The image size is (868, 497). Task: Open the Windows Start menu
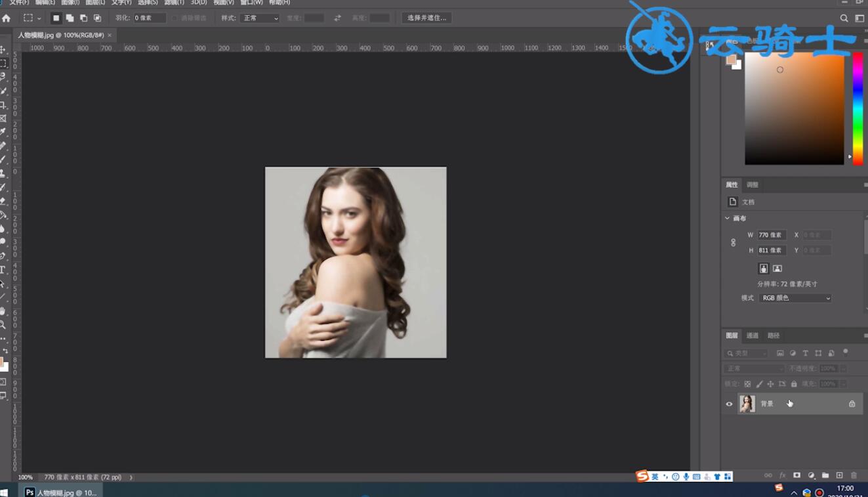[x=3, y=492]
